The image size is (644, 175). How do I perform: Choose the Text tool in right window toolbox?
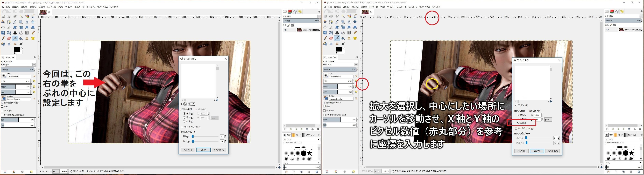[337, 33]
